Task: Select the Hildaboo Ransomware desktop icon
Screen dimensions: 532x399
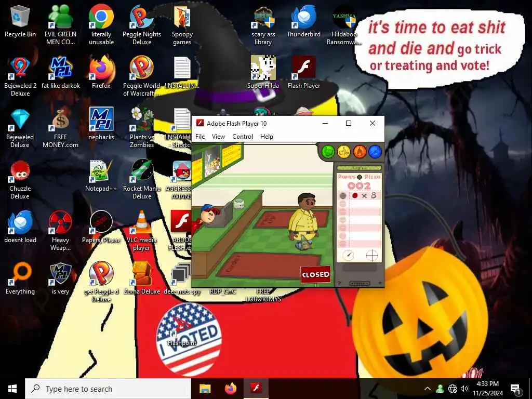Action: [x=344, y=25]
